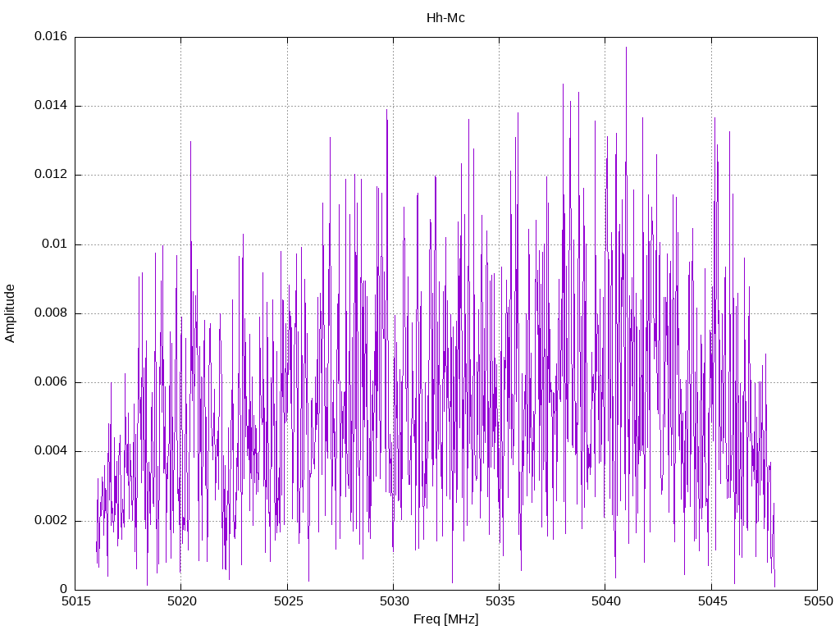The image size is (840, 630).
Task: Click the y-axis value 0.008
Action: (51, 313)
